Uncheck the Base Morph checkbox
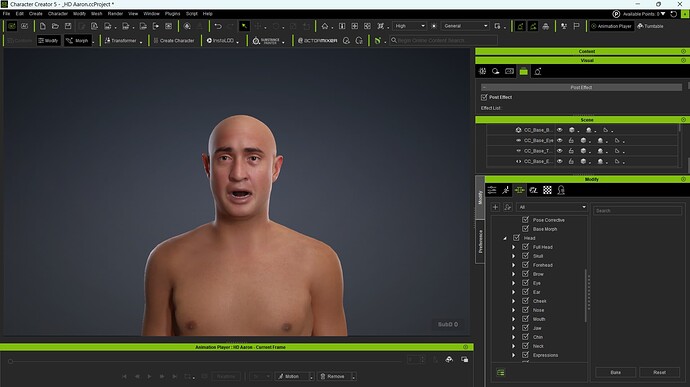690x387 pixels. click(x=525, y=229)
